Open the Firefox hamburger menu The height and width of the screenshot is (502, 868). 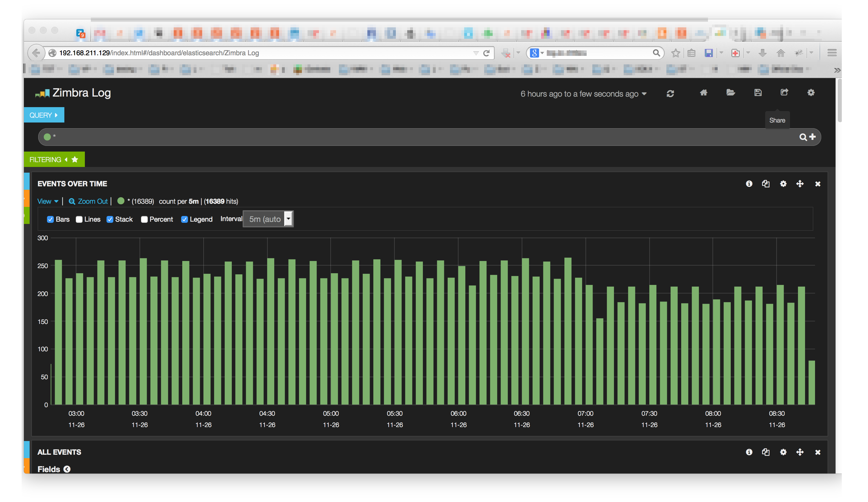pos(832,53)
